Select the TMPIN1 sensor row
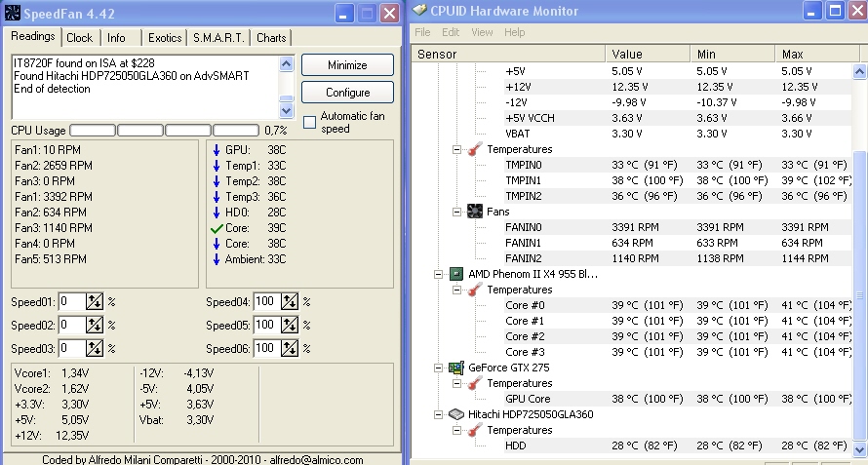Viewport: 868px width, 465px height. coord(678,180)
